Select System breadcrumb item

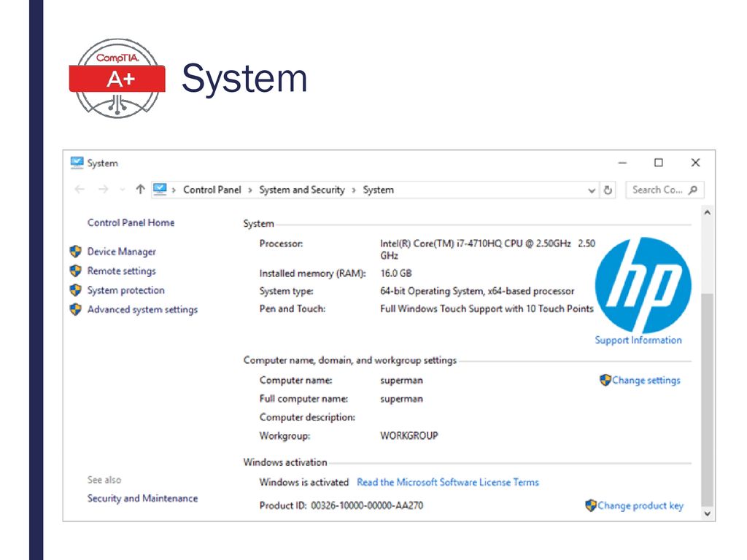(379, 190)
